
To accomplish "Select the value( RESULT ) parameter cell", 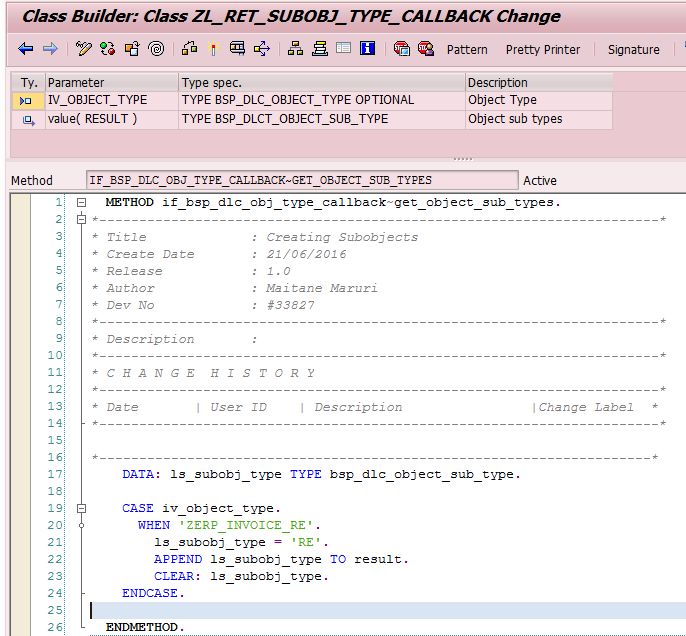I will point(112,119).
